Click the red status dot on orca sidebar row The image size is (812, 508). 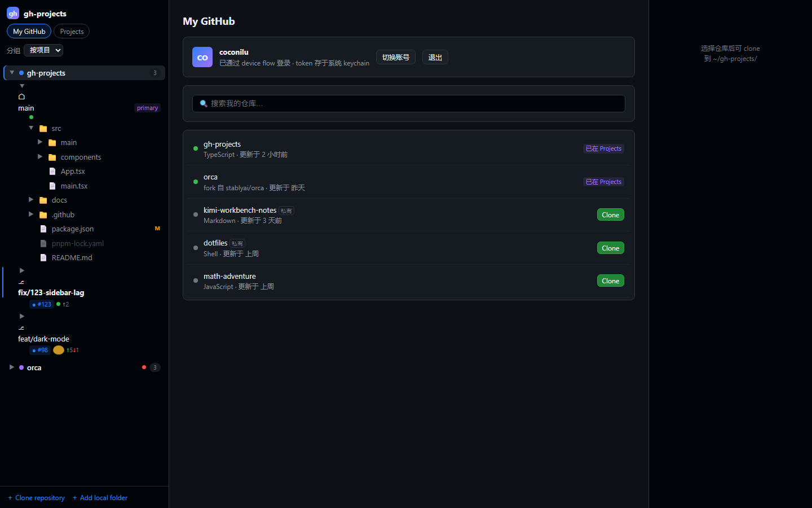tap(144, 367)
